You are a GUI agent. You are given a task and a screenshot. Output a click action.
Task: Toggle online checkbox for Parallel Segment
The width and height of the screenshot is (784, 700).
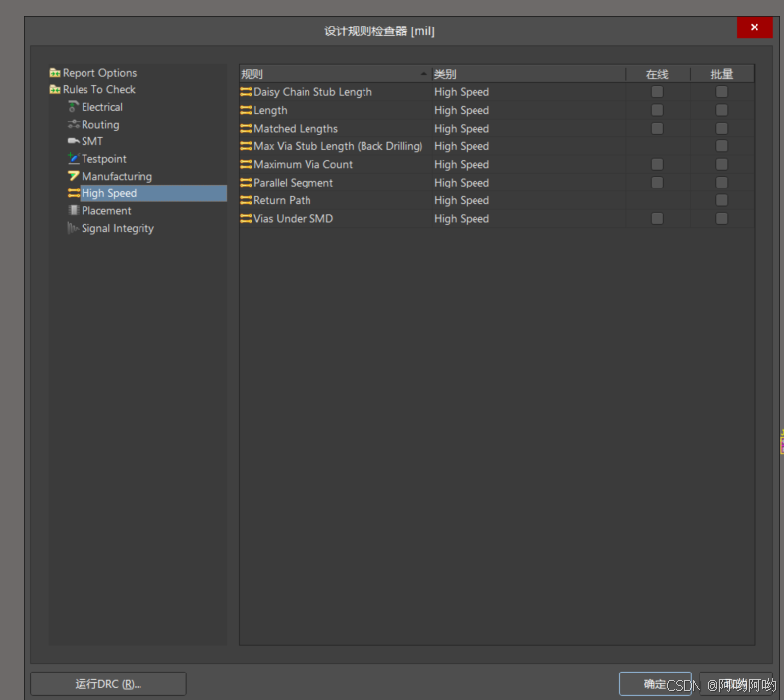657,183
